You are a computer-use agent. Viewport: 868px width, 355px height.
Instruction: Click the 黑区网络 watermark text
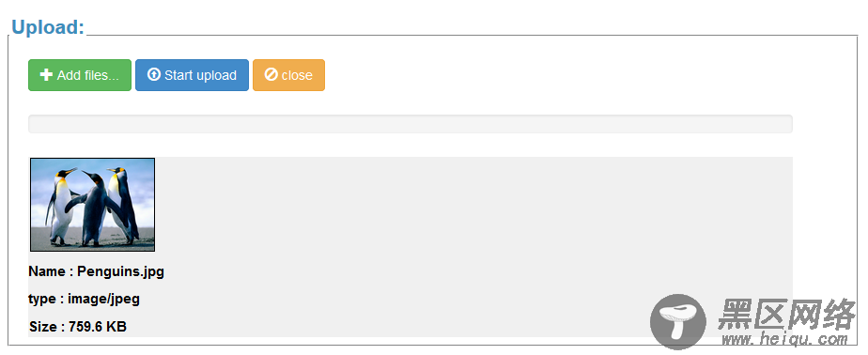coord(786,314)
